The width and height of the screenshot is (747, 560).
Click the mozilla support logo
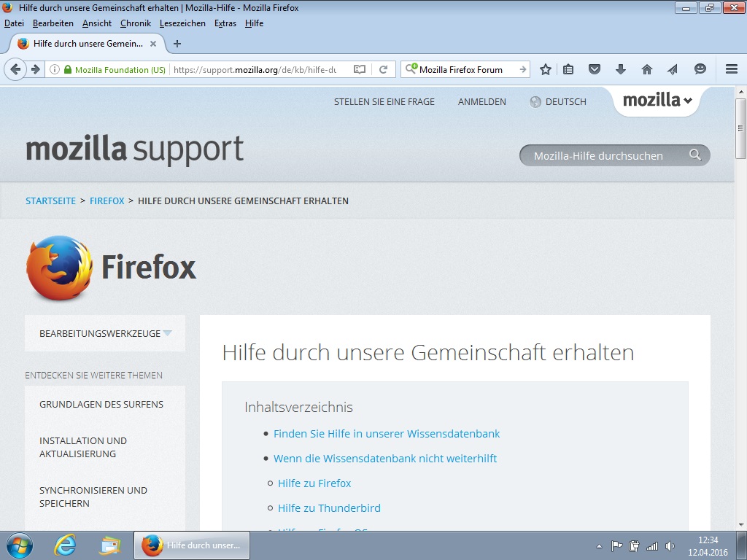point(135,149)
